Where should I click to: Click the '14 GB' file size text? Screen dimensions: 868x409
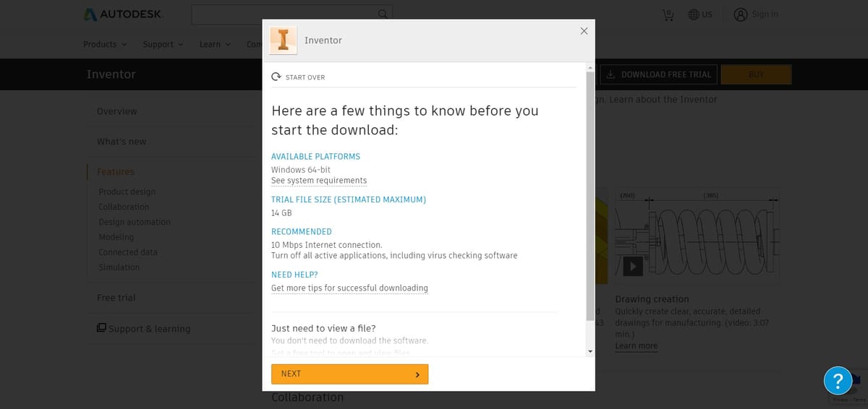click(281, 213)
